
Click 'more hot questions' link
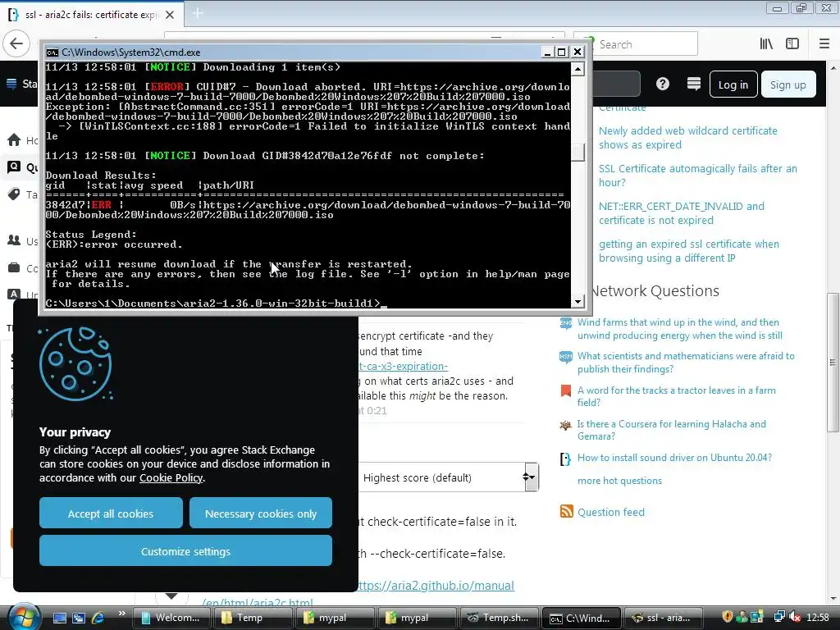[619, 481]
